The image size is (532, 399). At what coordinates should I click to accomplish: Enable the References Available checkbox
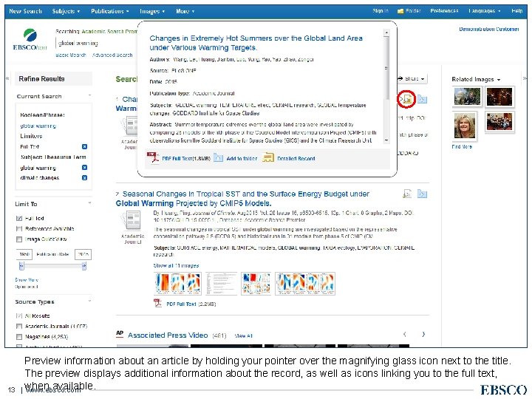(x=19, y=228)
